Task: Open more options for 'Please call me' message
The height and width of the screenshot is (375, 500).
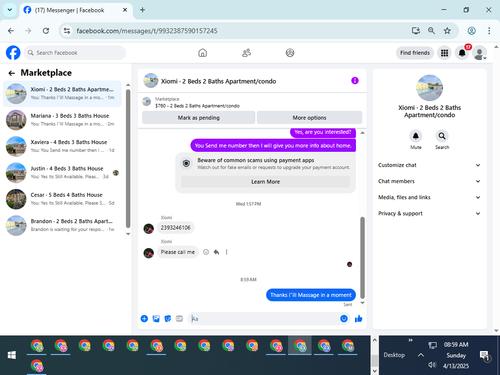Action: (226, 252)
